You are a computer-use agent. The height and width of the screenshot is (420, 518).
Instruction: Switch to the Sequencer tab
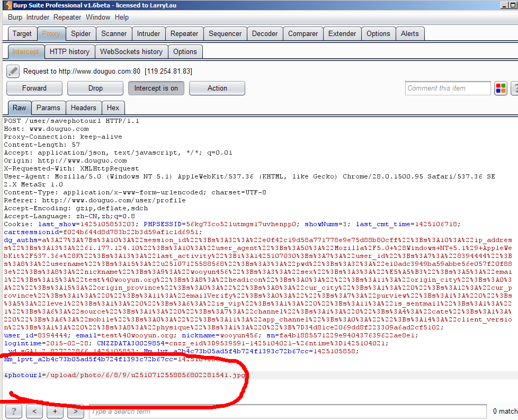coord(225,34)
